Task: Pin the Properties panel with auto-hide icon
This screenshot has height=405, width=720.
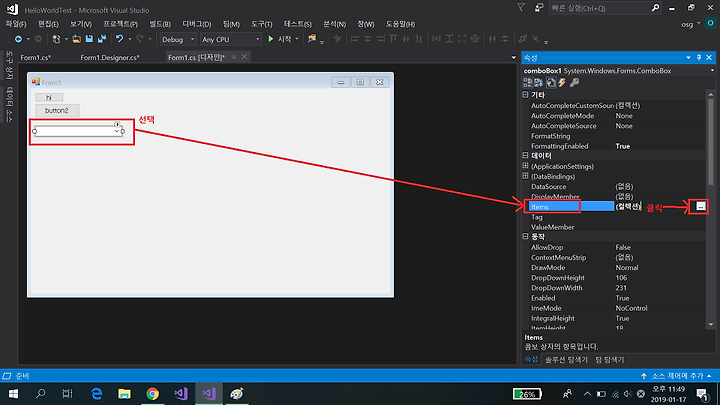Action: 699,57
